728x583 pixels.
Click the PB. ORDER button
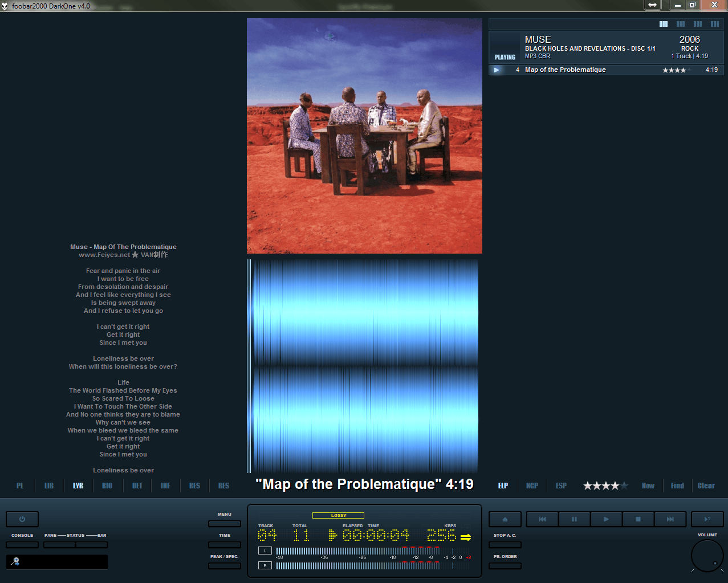click(505, 566)
